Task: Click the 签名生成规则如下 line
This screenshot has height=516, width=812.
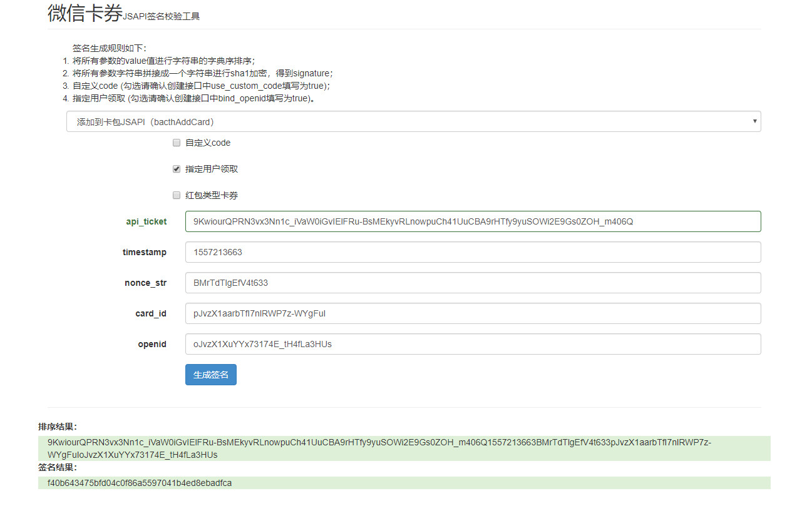Action: pos(109,48)
